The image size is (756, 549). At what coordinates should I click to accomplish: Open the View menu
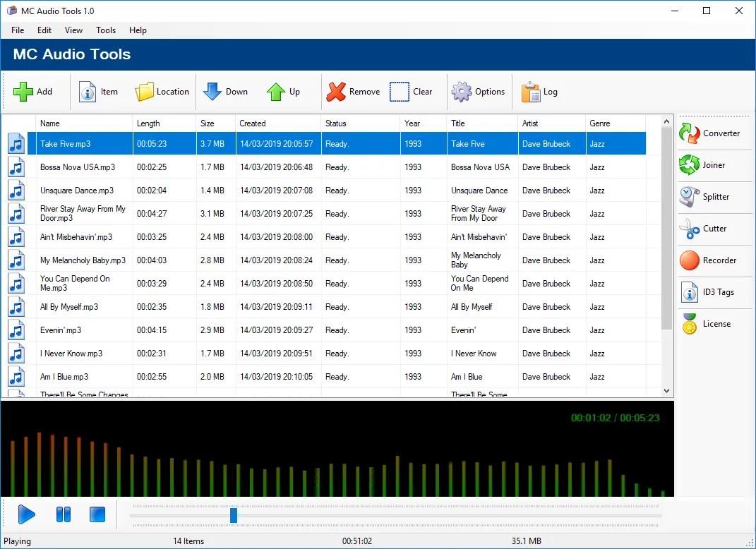click(73, 30)
